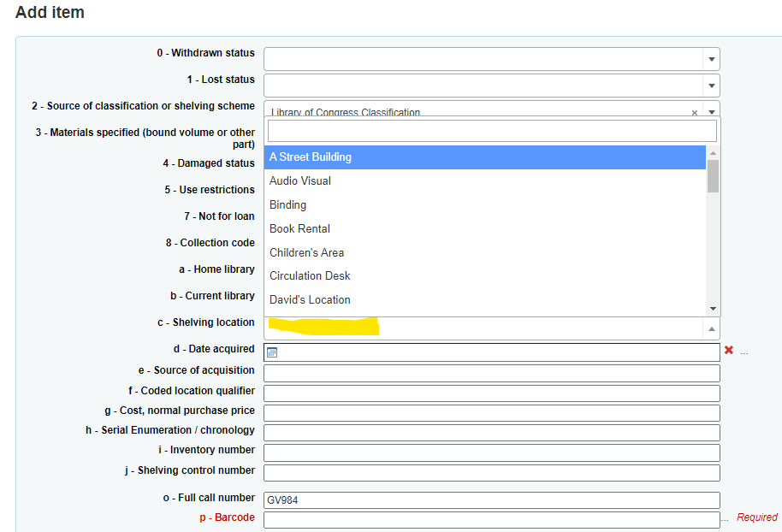Click the ellipsis next to Date acquired
The width and height of the screenshot is (782, 532).
coord(744,353)
